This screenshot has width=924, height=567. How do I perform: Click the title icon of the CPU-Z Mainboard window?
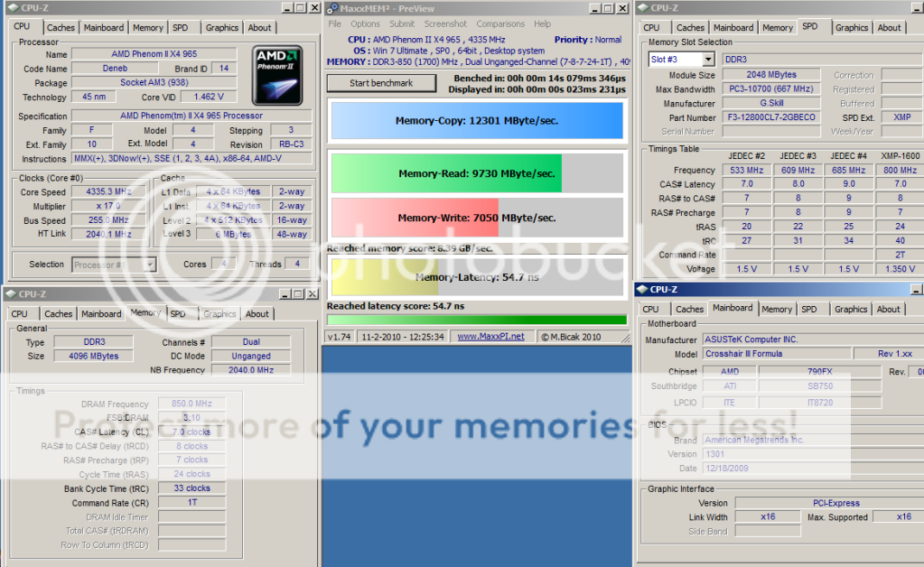click(x=643, y=289)
